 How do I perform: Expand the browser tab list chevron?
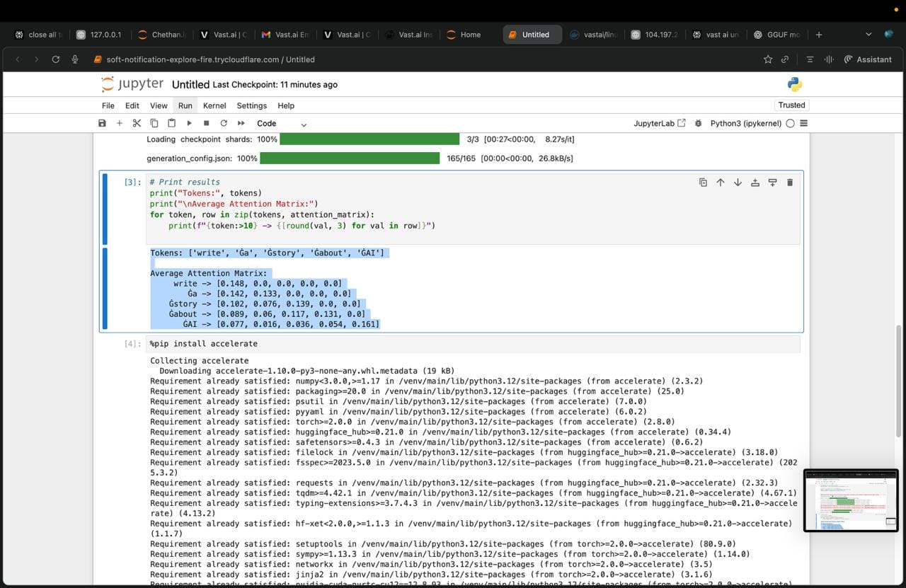(x=868, y=35)
